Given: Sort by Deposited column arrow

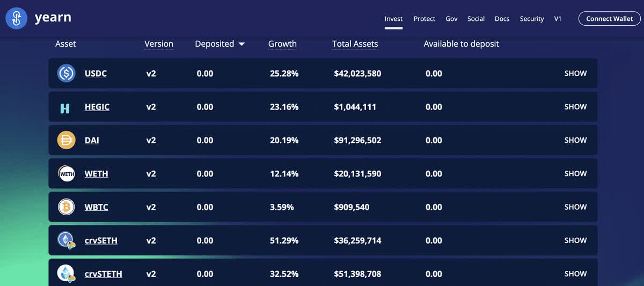Looking at the screenshot, I should point(241,44).
